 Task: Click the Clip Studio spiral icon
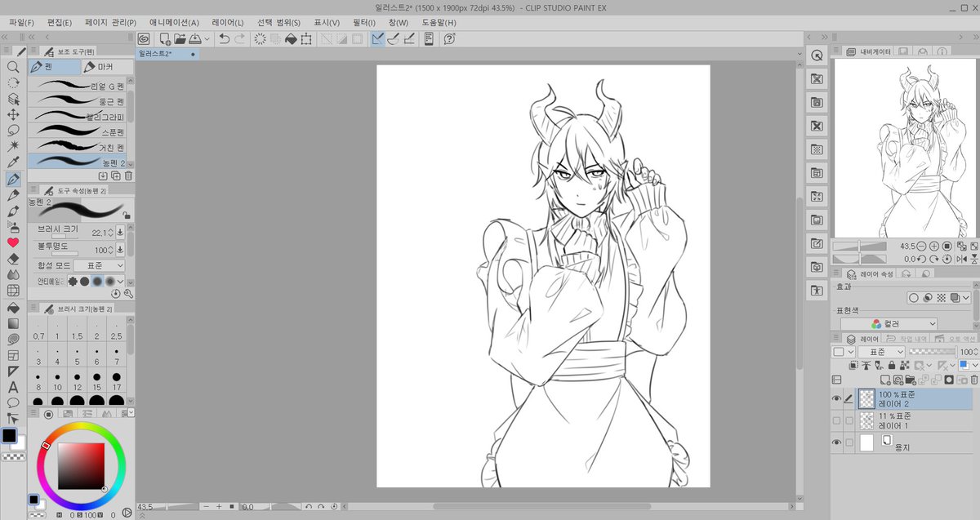point(144,38)
